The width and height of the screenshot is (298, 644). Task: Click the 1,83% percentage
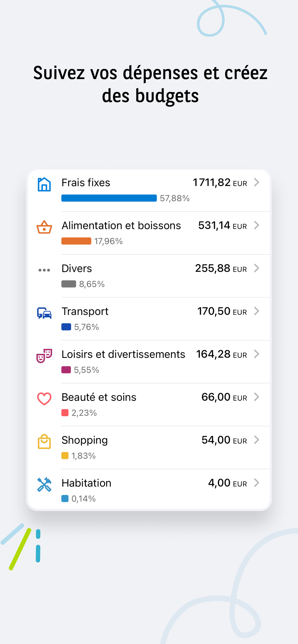click(x=84, y=456)
